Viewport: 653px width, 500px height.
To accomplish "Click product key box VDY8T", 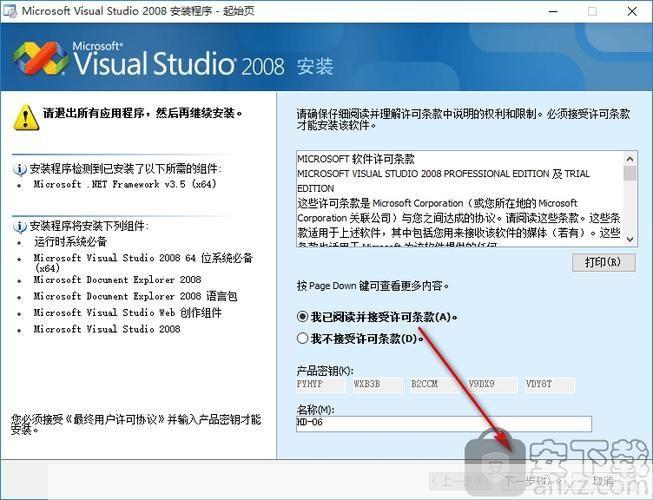I will click(x=550, y=384).
